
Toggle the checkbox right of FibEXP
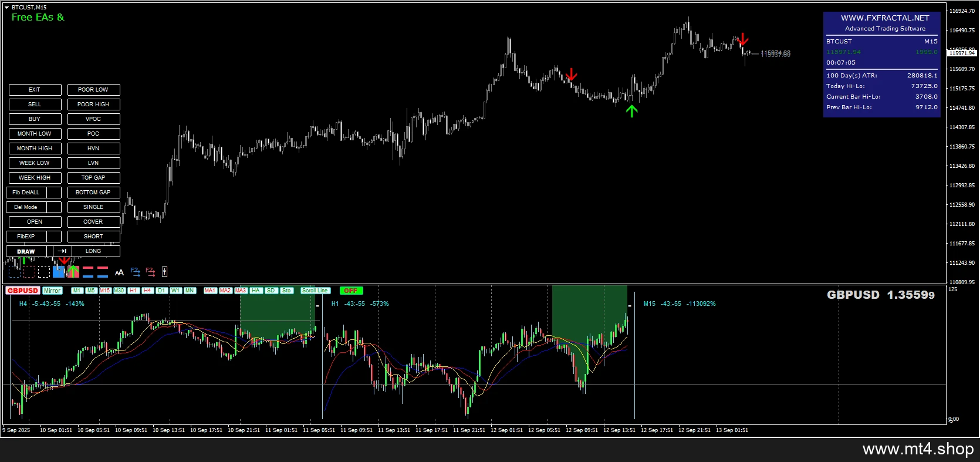(x=54, y=237)
